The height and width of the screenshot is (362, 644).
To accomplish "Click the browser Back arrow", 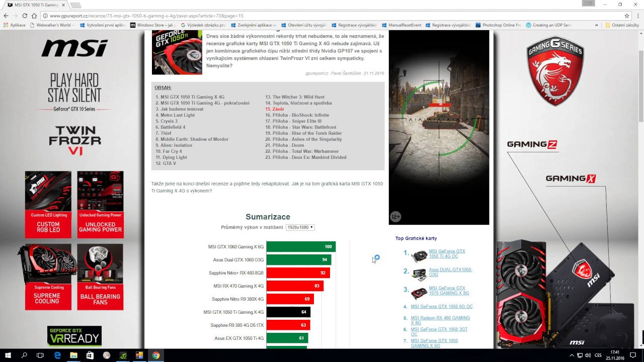I will (6, 16).
